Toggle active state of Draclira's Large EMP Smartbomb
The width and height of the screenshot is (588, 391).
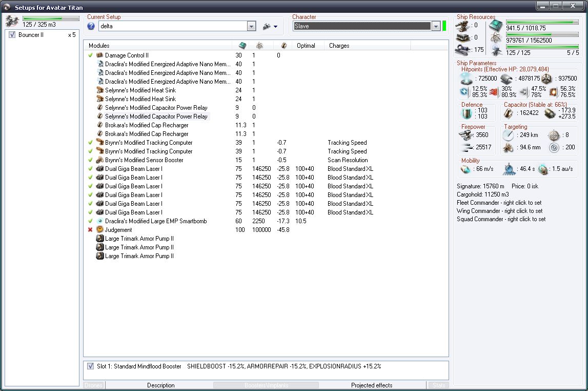(x=90, y=221)
